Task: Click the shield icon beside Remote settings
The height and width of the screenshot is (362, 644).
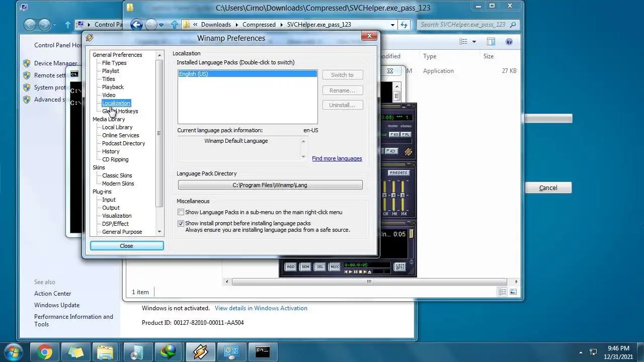Action: click(27, 75)
